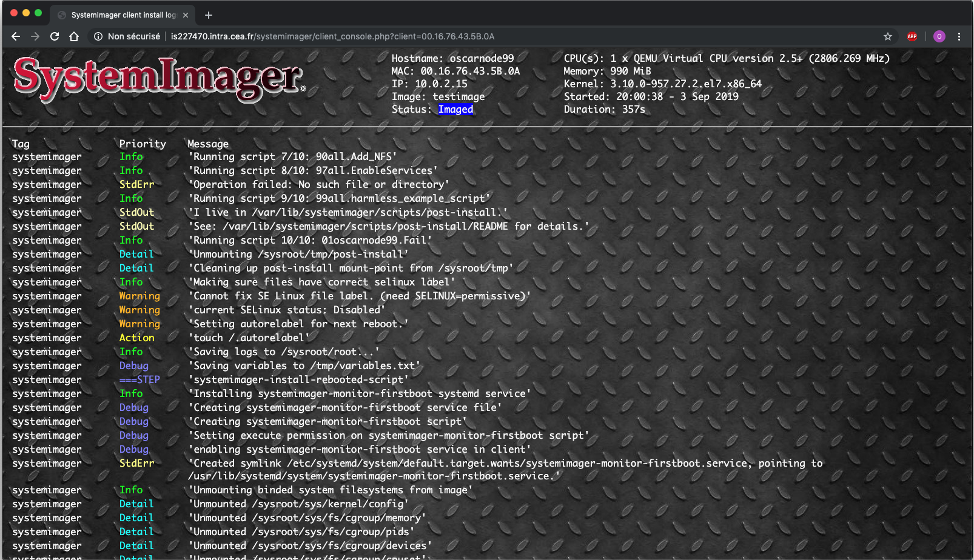Select the 'touch /.autorelabel' message
974x560 pixels.
249,338
